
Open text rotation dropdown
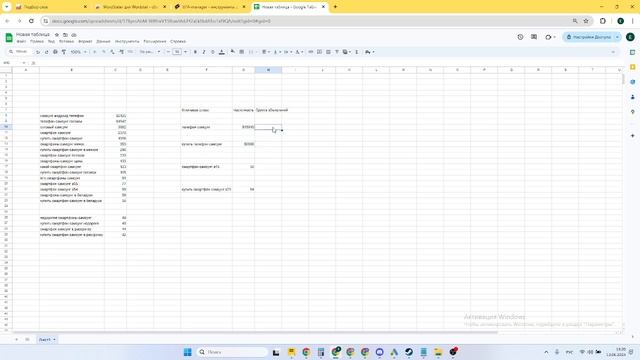[299, 52]
